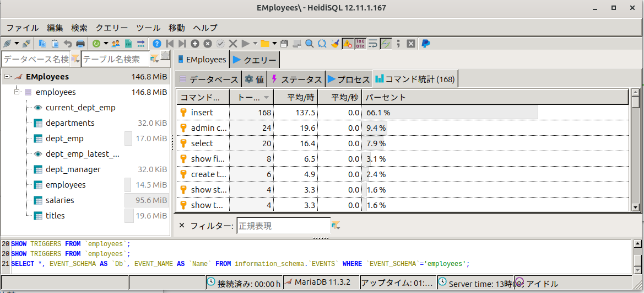Open the database filter funnel dropdown
This screenshot has width=644, height=293.
[x=75, y=59]
